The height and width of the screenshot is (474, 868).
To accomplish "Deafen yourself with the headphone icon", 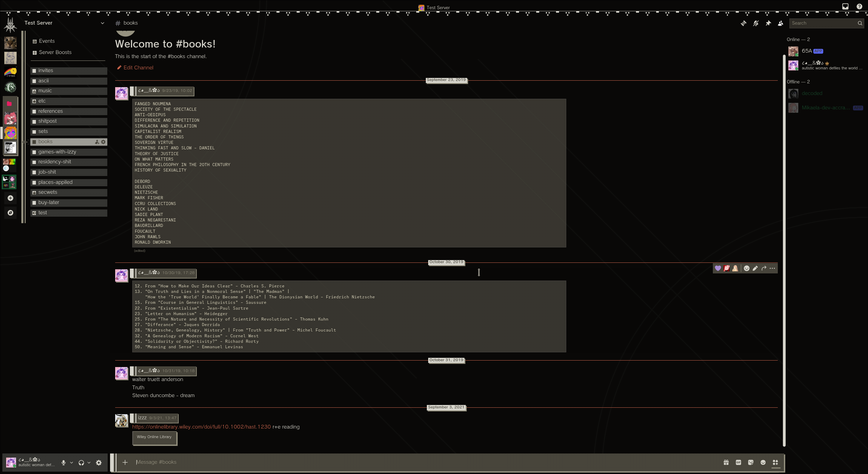I will [81, 462].
